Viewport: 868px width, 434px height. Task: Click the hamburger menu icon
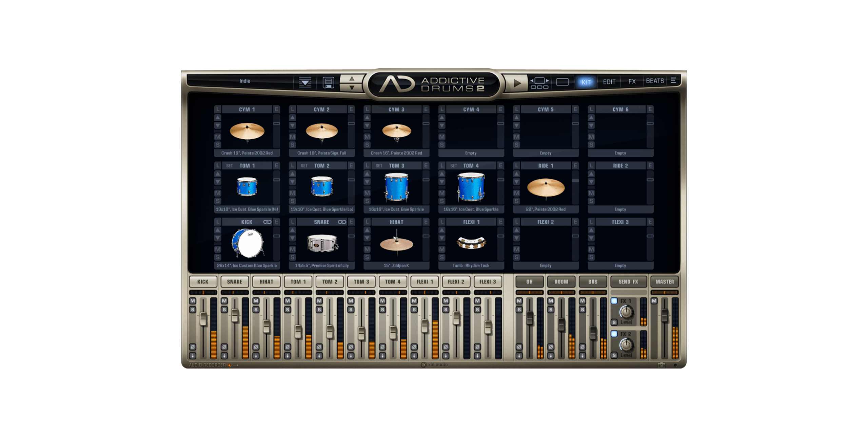coord(673,81)
